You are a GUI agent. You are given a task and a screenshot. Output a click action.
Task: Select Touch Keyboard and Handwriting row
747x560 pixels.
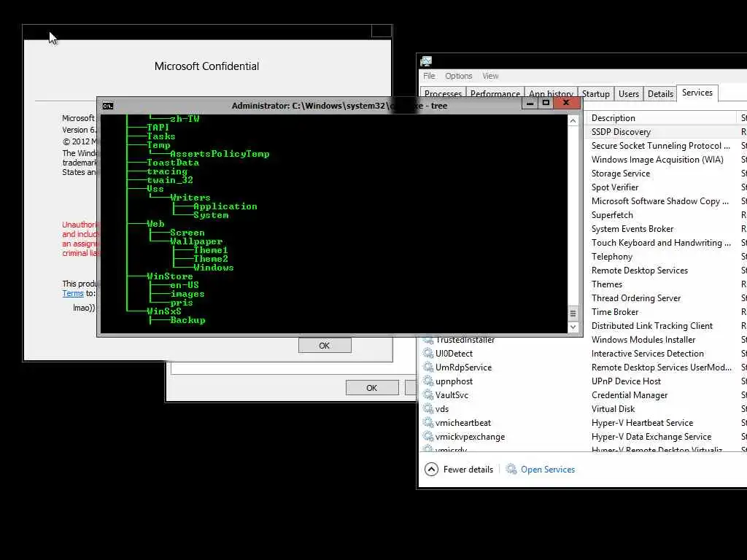[665, 242]
